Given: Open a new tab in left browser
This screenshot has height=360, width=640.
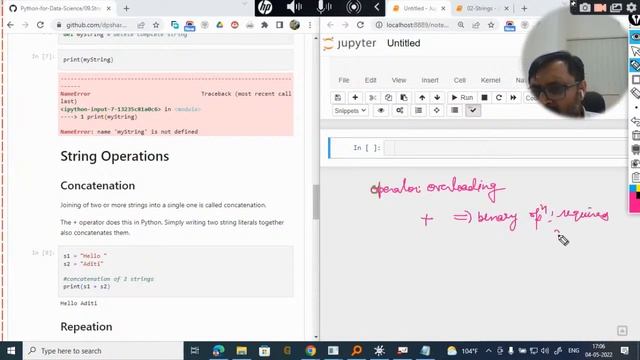Looking at the screenshot, I should [126, 9].
